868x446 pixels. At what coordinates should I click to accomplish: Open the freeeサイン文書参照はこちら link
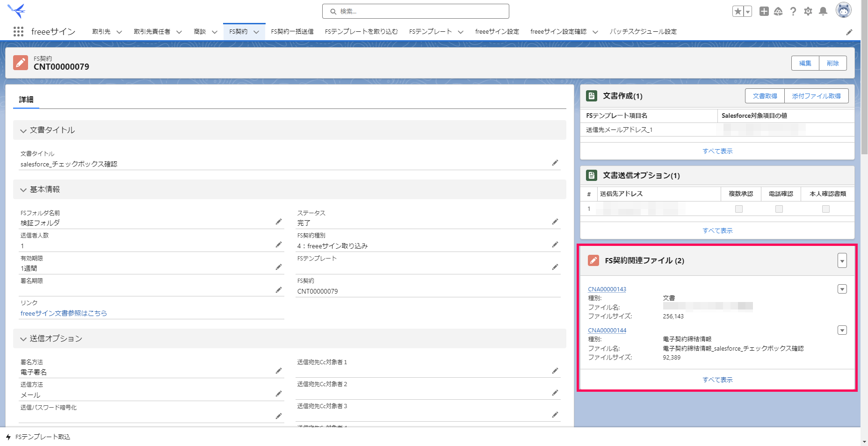pos(64,313)
